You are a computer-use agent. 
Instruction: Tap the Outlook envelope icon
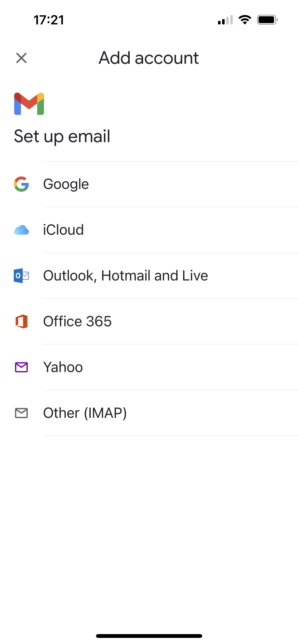coord(21,275)
